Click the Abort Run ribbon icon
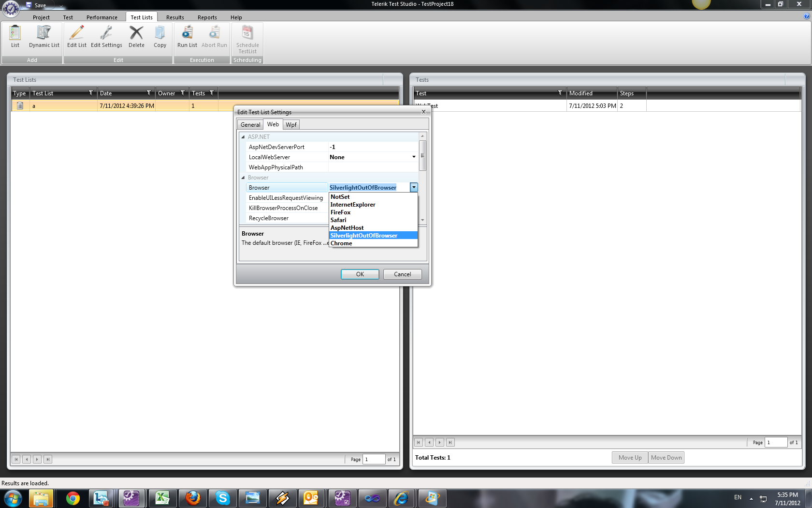Screen dimensions: 812x508 (x=214, y=33)
